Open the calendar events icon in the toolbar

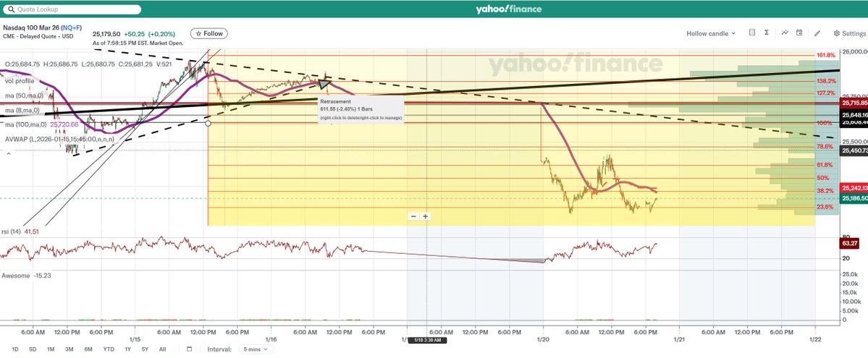tap(799, 33)
